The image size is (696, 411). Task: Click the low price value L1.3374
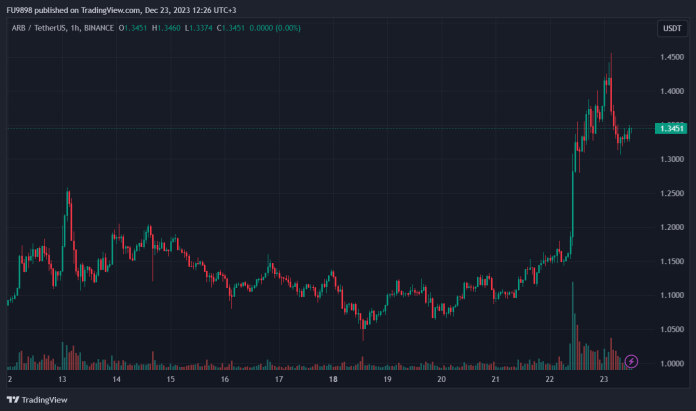click(x=210, y=28)
